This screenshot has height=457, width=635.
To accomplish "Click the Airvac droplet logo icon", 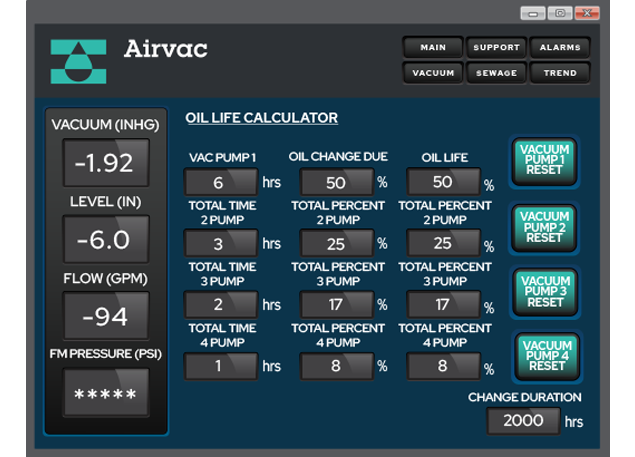I will 77,61.
